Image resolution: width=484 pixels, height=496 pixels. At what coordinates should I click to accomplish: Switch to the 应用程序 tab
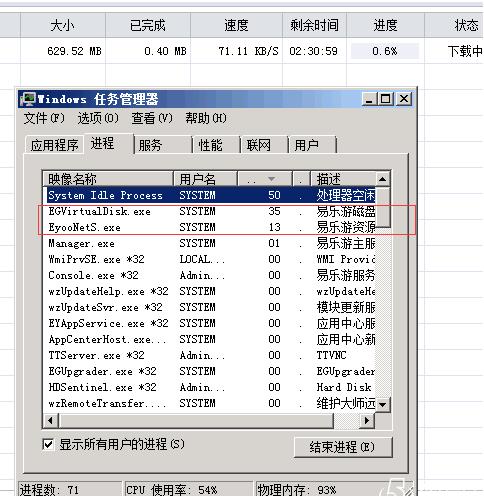pos(54,145)
